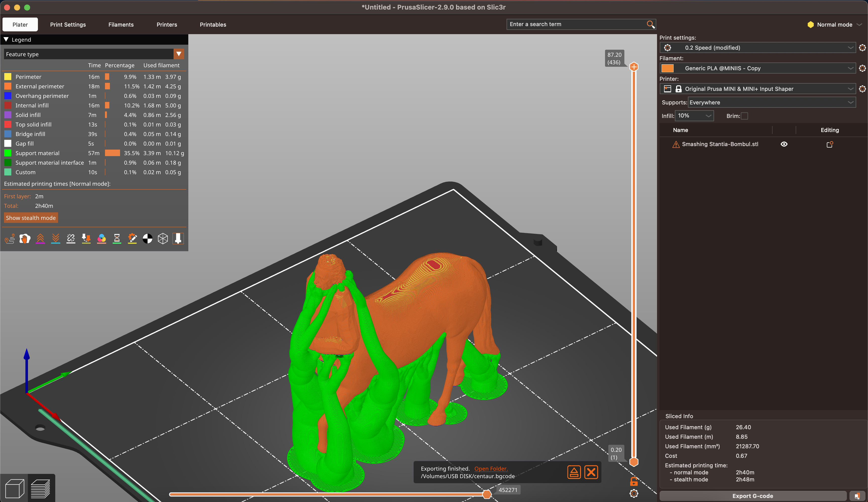This screenshot has height=502, width=868.
Task: Click editing icon for Smashing Stantia-Bombul.stl
Action: [830, 144]
